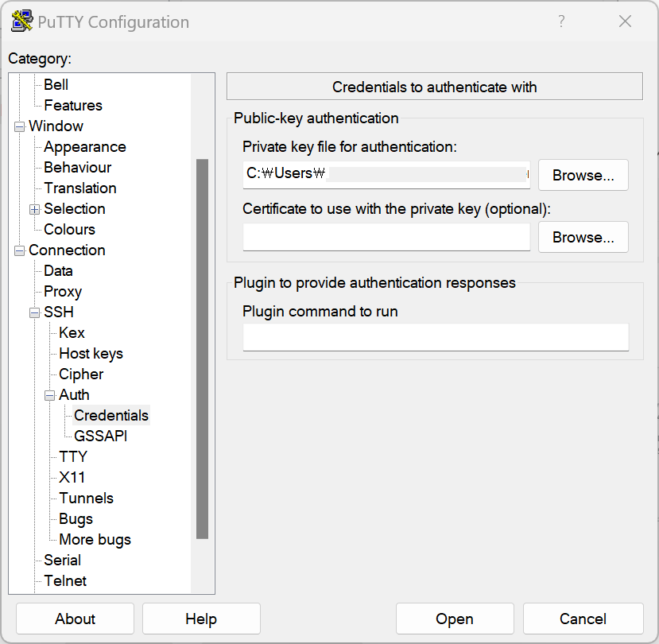The width and height of the screenshot is (659, 644).
Task: Collapse the Window tree node
Action: tap(19, 126)
